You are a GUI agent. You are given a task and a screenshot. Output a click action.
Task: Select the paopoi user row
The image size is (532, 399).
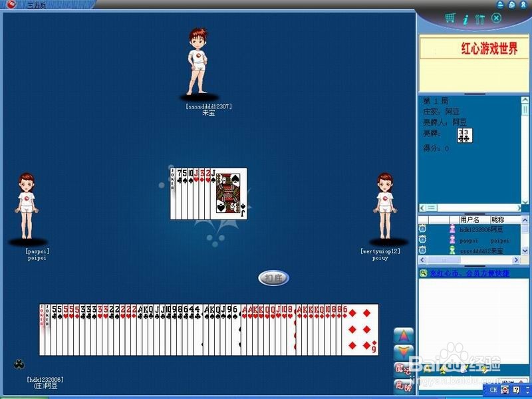(x=469, y=240)
